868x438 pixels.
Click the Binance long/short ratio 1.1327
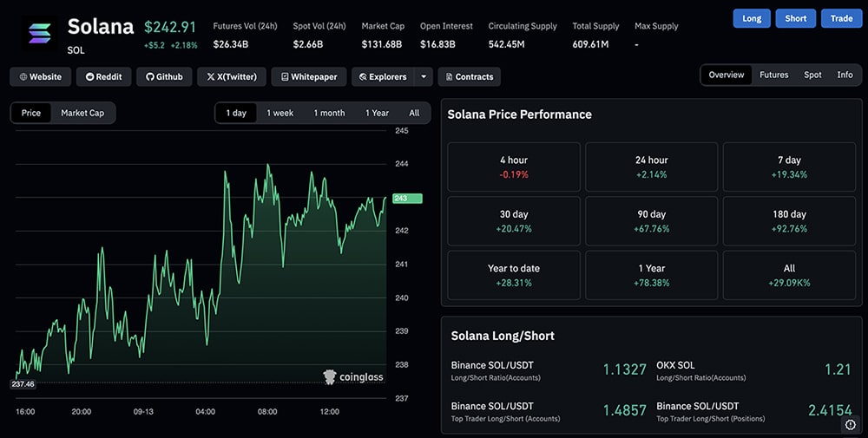point(624,369)
